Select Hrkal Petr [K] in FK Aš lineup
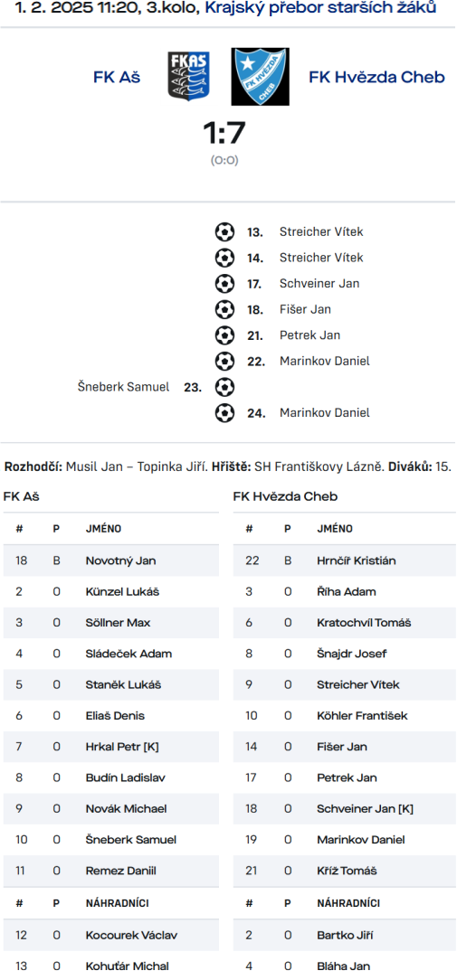Screen dimensions: 457x980 [x=110, y=747]
